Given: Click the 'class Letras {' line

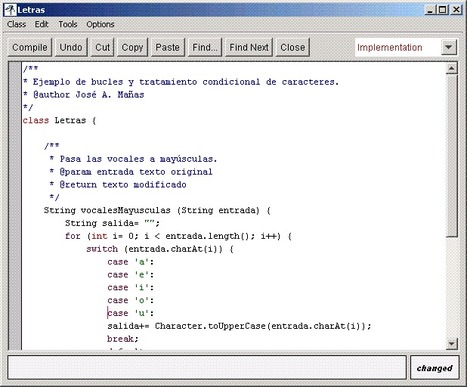Looking at the screenshot, I should [59, 120].
